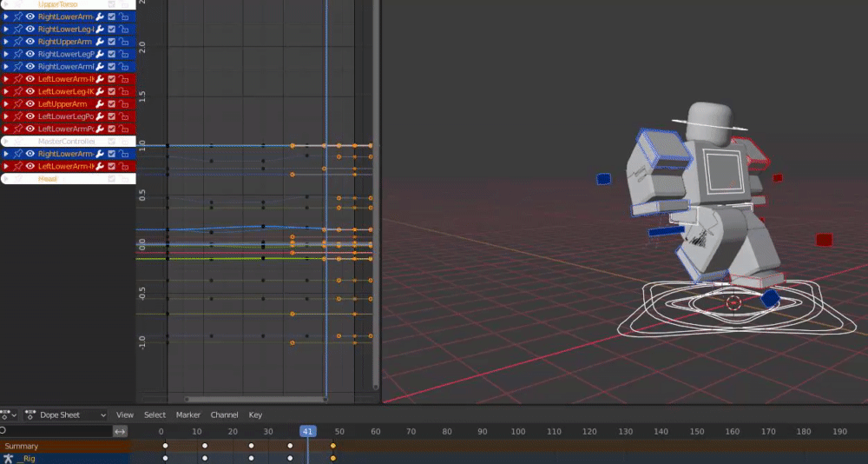Open the Channel menu
868x464 pixels.
click(224, 414)
